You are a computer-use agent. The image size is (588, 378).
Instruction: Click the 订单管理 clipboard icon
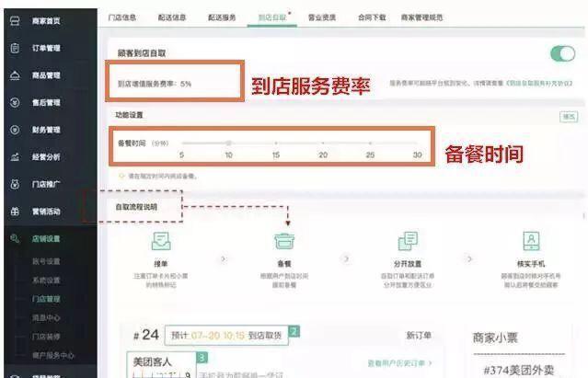coord(15,48)
